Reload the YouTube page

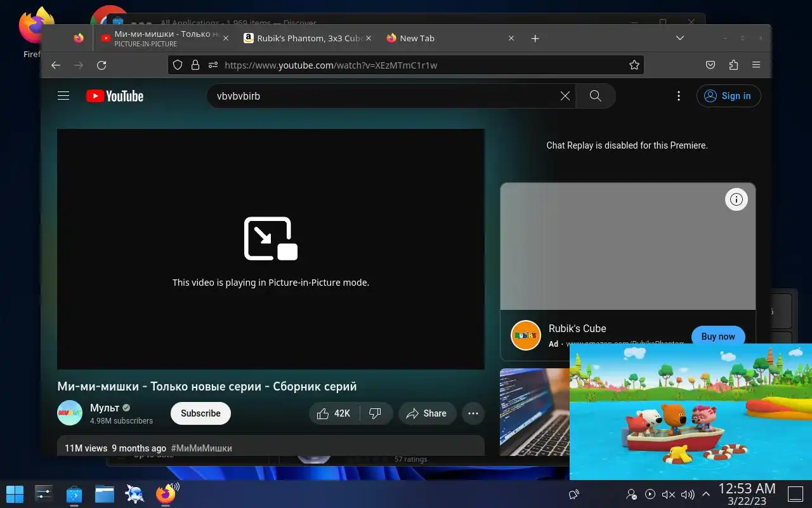pyautogui.click(x=101, y=65)
